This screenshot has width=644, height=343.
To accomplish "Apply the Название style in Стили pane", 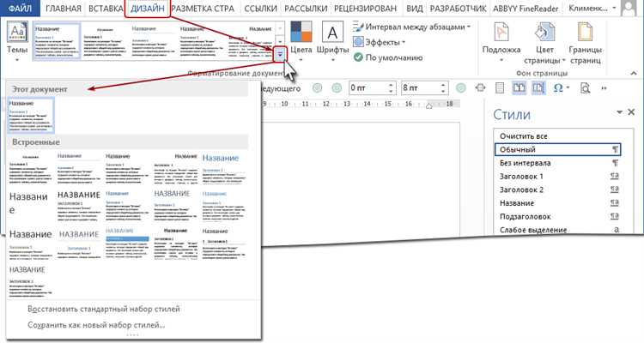I will click(559, 203).
